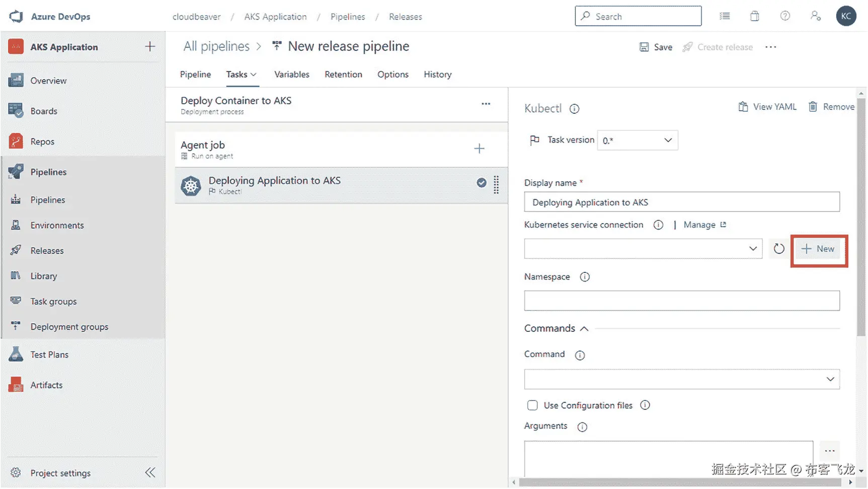
Task: Click New service connection button
Action: 818,249
